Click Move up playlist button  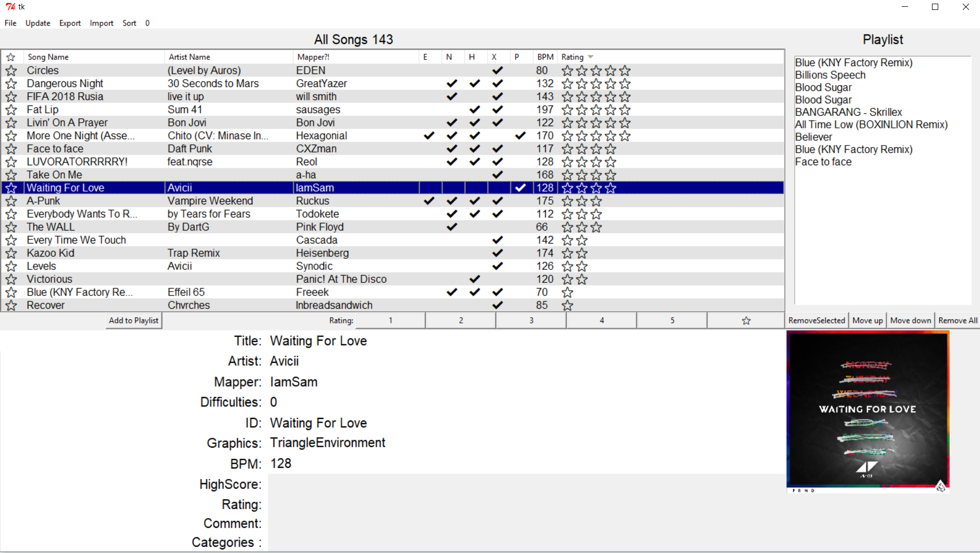(867, 320)
